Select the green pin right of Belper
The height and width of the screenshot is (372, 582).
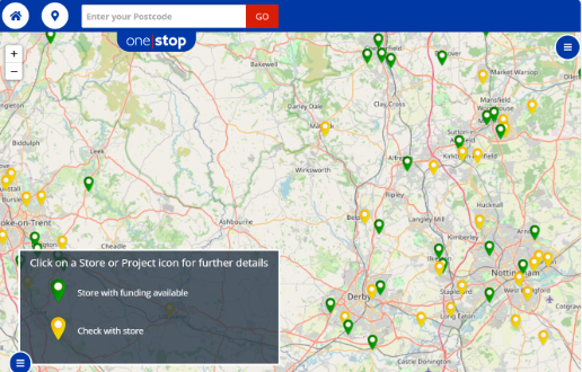(x=379, y=226)
